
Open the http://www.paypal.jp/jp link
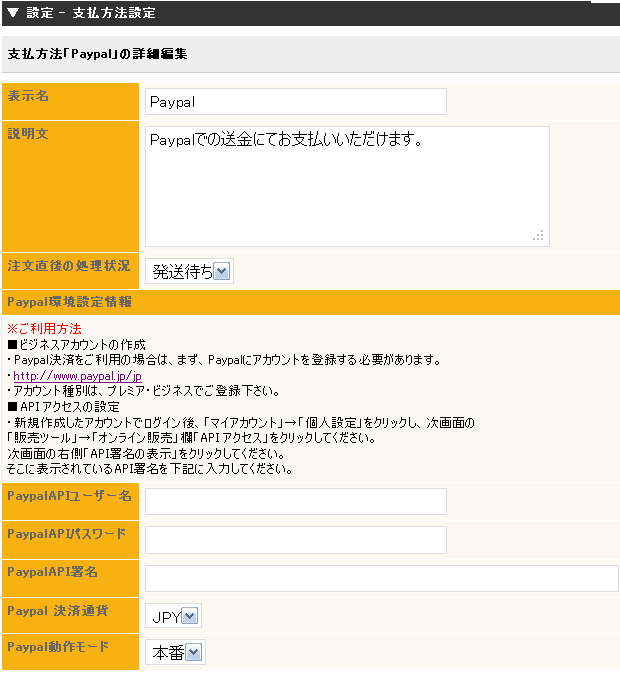pyautogui.click(x=78, y=376)
